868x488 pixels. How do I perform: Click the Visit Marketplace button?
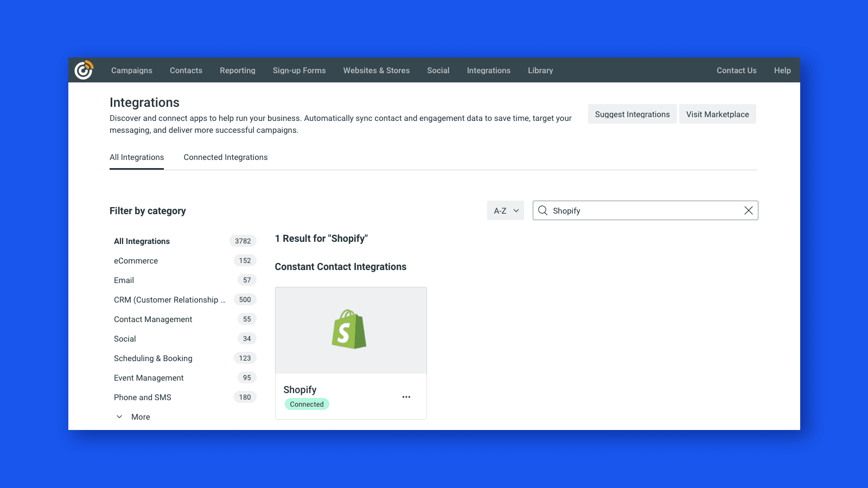coord(718,114)
